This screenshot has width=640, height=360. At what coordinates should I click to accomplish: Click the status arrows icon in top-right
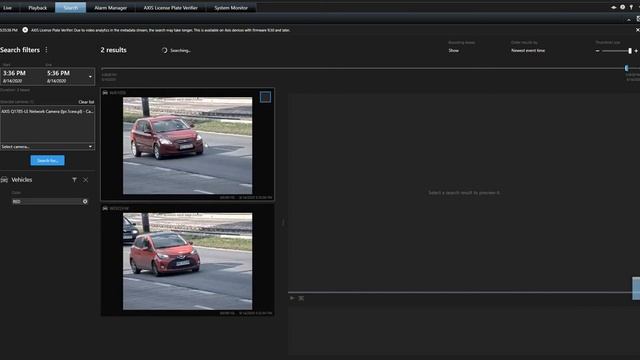click(x=613, y=7)
